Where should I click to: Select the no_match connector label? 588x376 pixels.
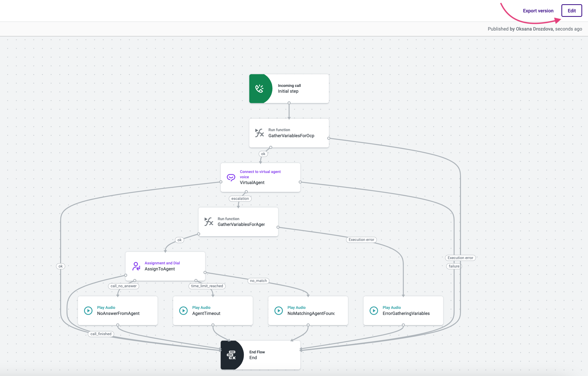258,281
